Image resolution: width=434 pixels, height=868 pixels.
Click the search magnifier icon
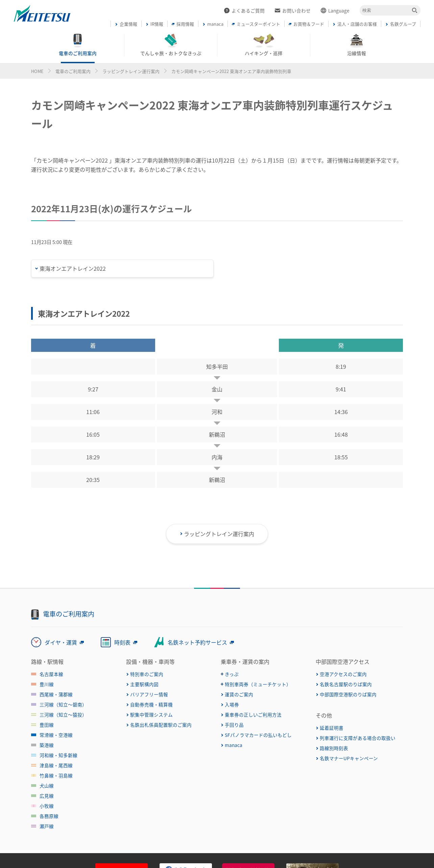[414, 10]
